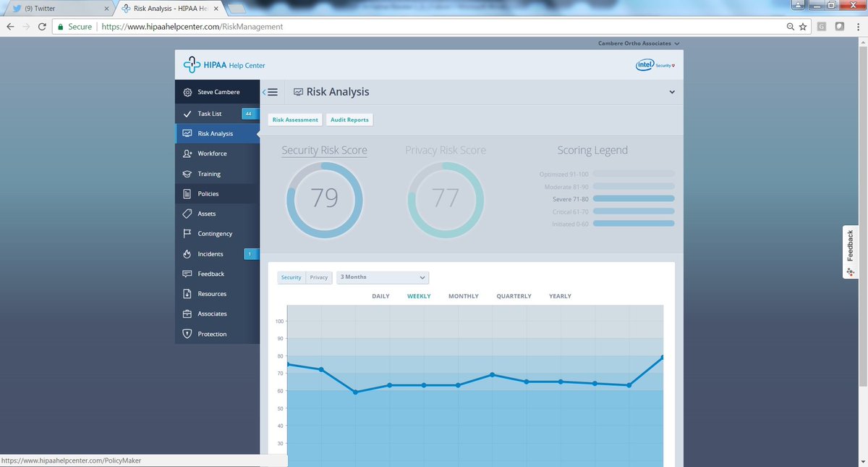Switch chart to Privacy data
Screen dimensions: 868x467
pos(319,277)
